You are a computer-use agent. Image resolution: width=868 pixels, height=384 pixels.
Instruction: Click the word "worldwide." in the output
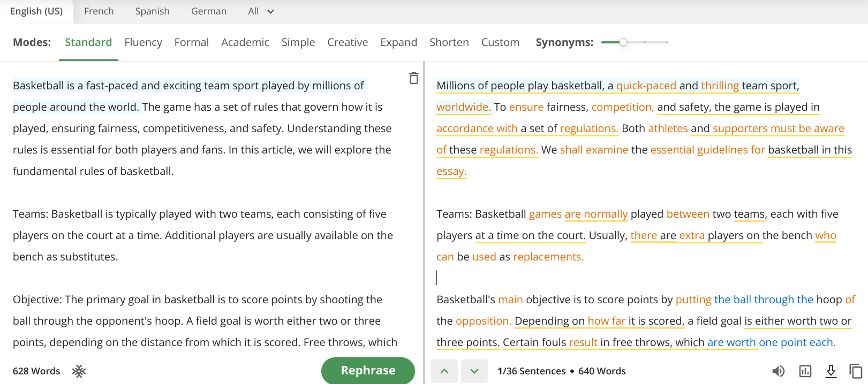(x=463, y=107)
